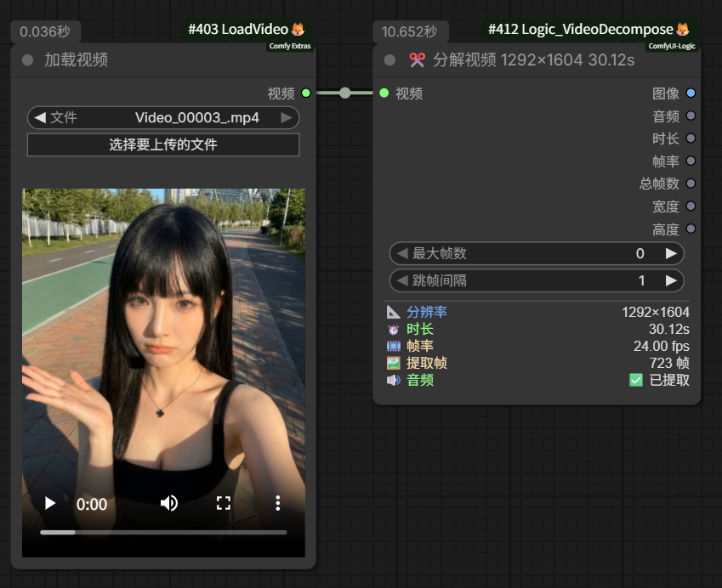Viewport: 722px width, 588px height.
Task: Collapse the 分解视频 node via its dot
Action: (x=389, y=60)
